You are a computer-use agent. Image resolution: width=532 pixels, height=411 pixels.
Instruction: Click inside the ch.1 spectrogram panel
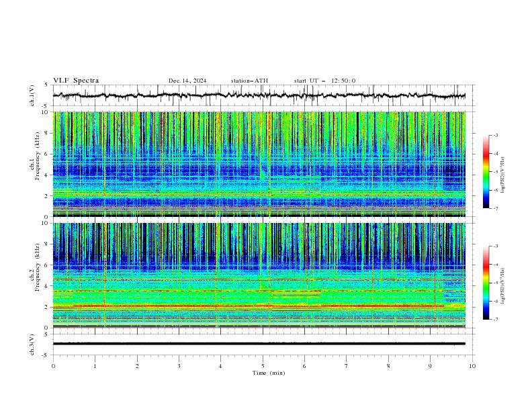[x=259, y=164]
